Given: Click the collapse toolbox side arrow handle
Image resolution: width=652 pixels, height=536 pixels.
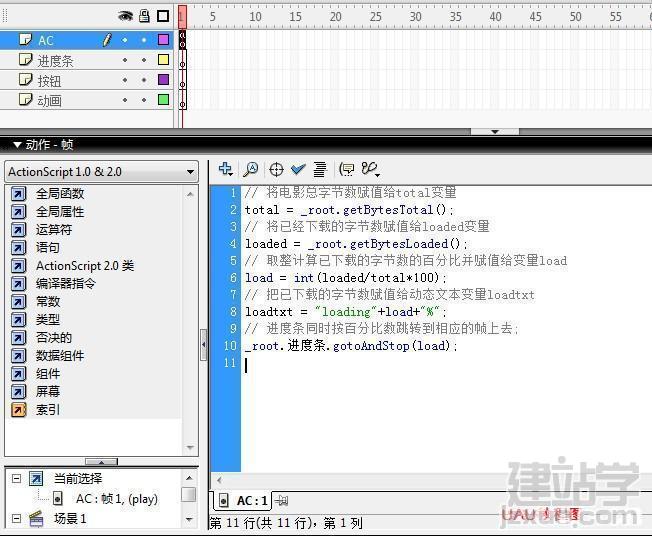Looking at the screenshot, I should point(203,345).
